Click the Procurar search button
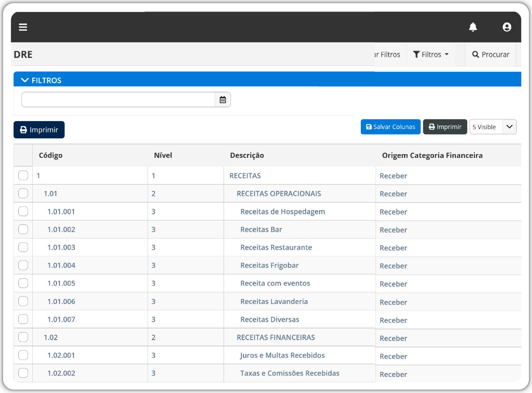 coord(490,55)
